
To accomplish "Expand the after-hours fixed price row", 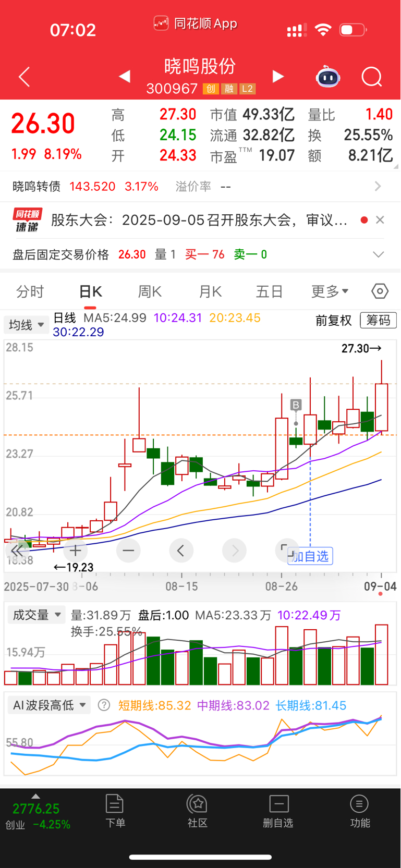I will pos(378,254).
